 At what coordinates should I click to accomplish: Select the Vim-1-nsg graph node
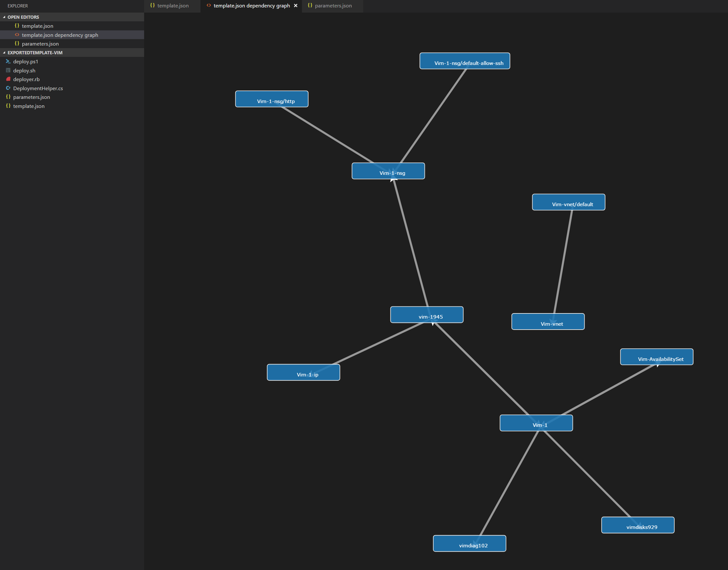tap(388, 171)
